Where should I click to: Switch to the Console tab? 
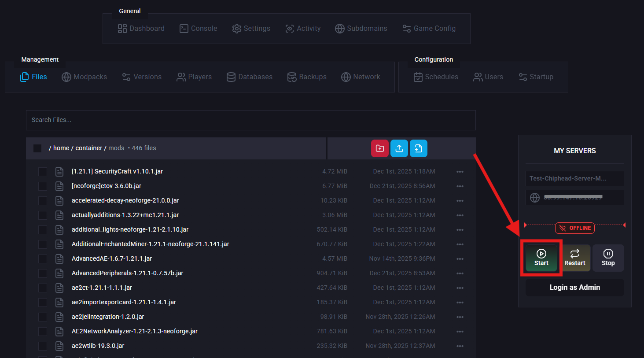tap(199, 29)
